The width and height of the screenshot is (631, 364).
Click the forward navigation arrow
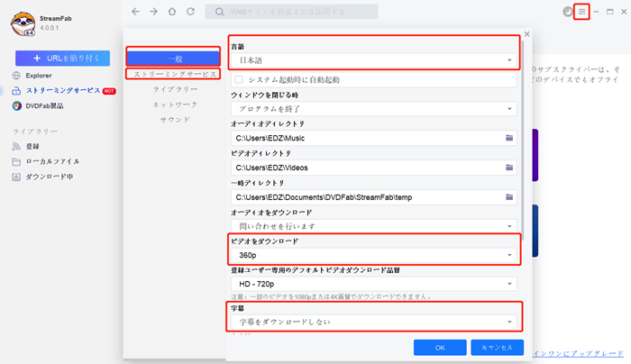[153, 12]
